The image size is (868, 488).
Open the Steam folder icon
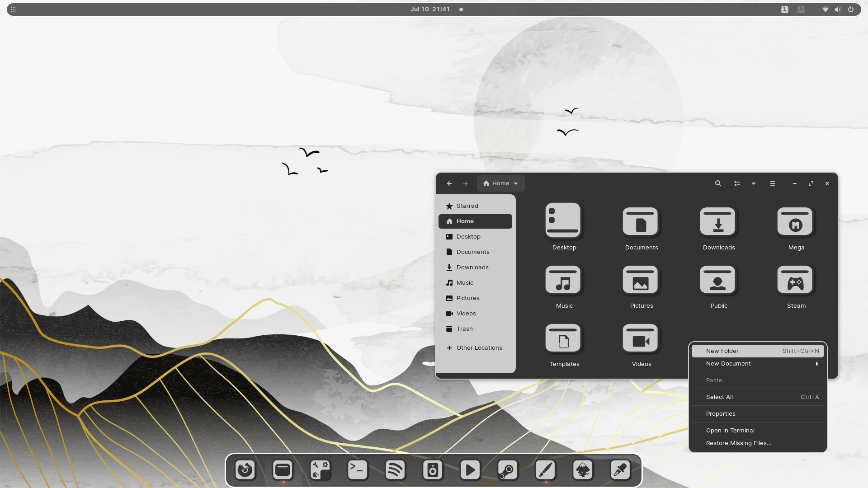pyautogui.click(x=795, y=280)
